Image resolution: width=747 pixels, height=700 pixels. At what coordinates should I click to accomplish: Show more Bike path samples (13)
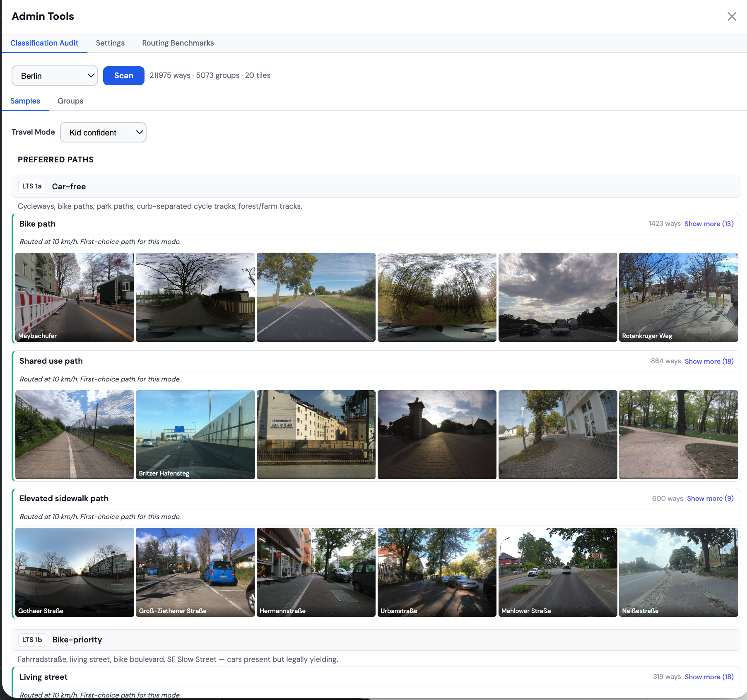coord(708,224)
